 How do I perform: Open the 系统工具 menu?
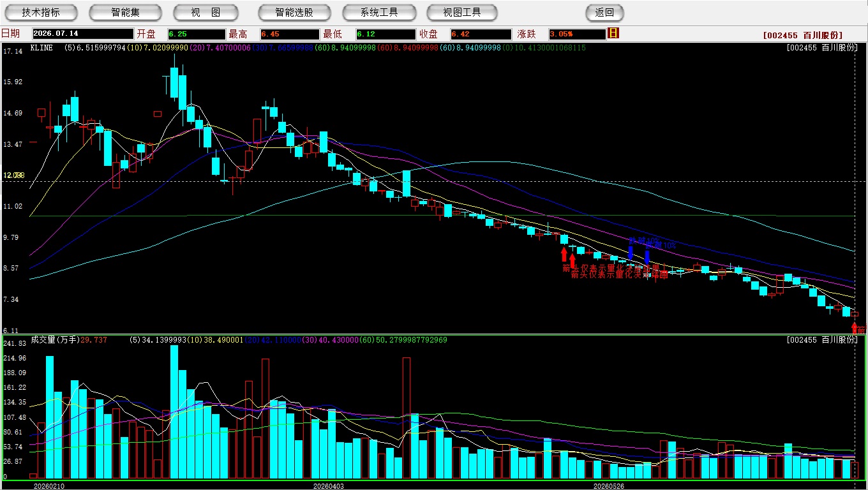click(379, 12)
